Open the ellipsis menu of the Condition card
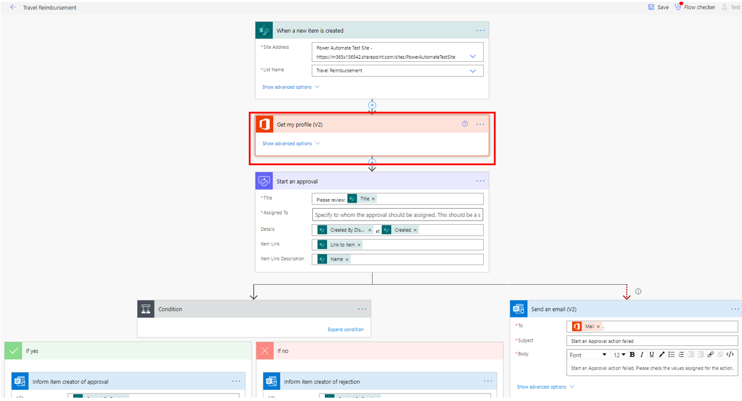 click(362, 309)
